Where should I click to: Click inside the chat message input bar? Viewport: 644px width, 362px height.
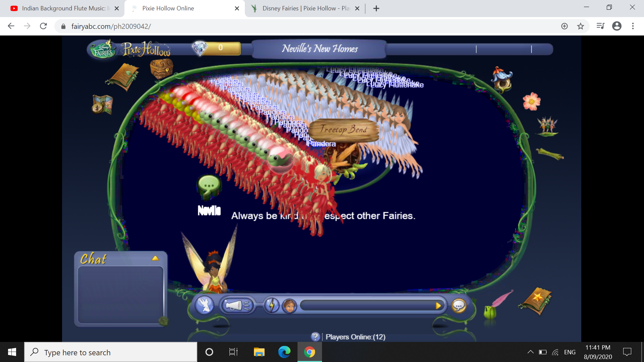(369, 305)
